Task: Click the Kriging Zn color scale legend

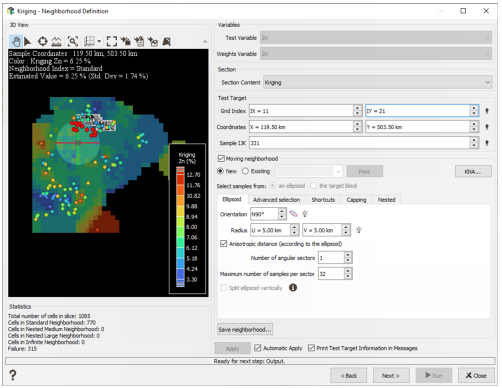Action: [188, 219]
